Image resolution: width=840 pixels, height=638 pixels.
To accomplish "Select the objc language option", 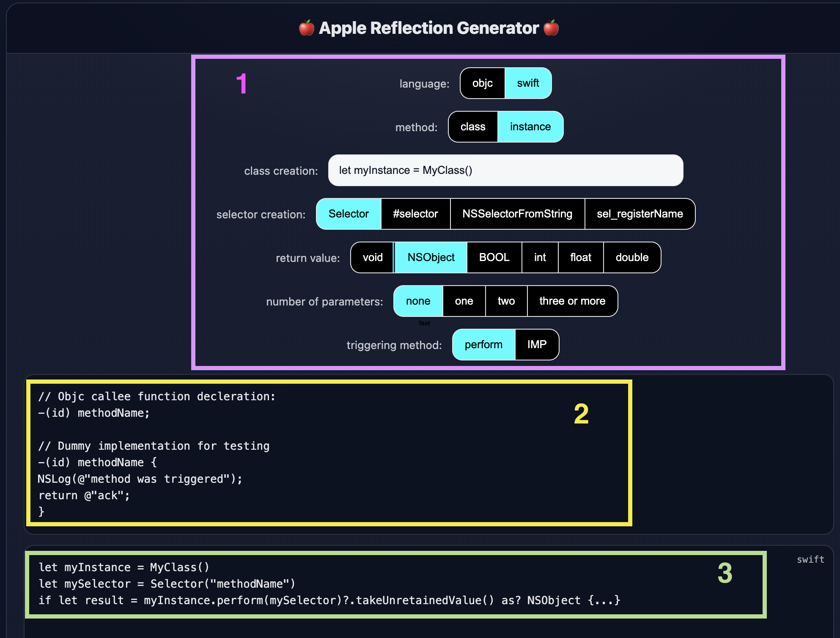I will (x=482, y=83).
